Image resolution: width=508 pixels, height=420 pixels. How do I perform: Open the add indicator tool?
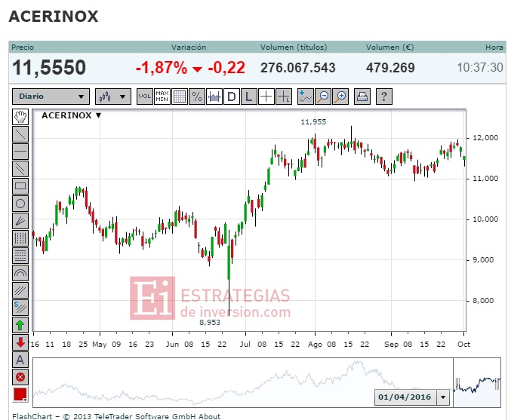306,97
